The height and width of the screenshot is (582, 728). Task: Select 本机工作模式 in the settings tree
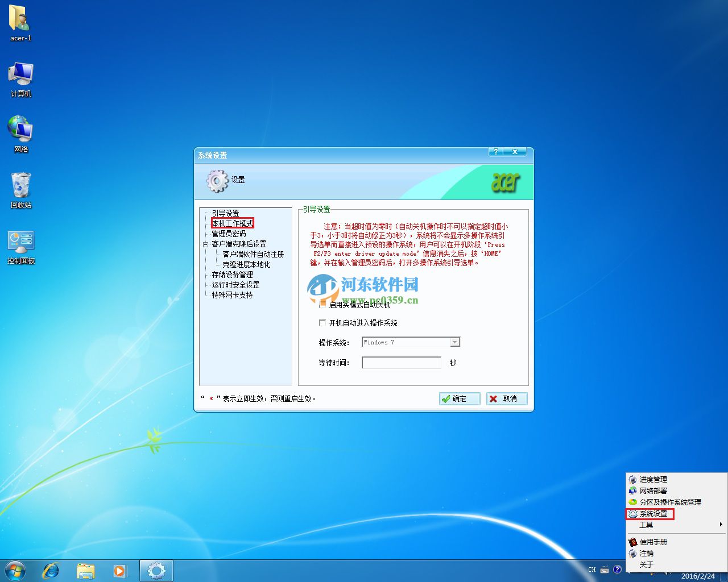click(233, 223)
